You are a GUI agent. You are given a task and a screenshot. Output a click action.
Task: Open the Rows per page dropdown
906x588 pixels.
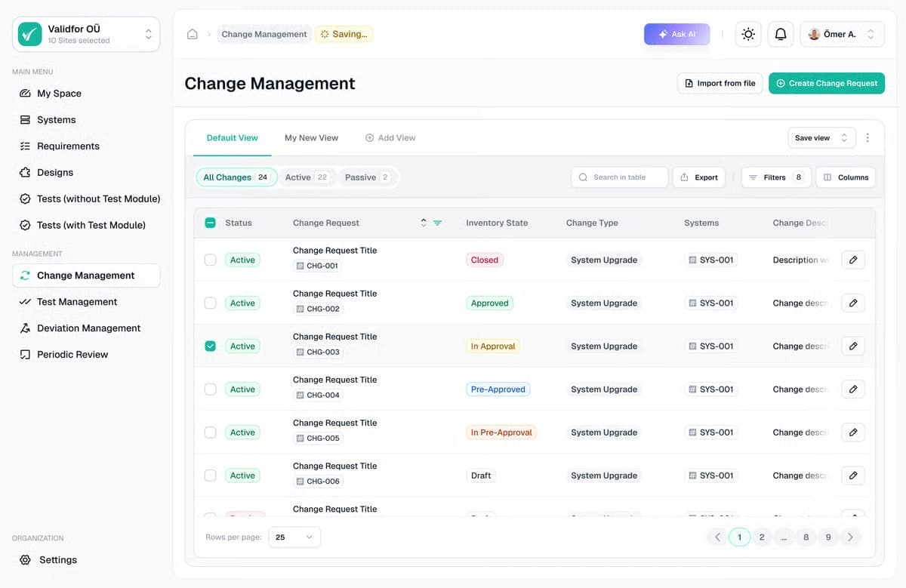[294, 537]
